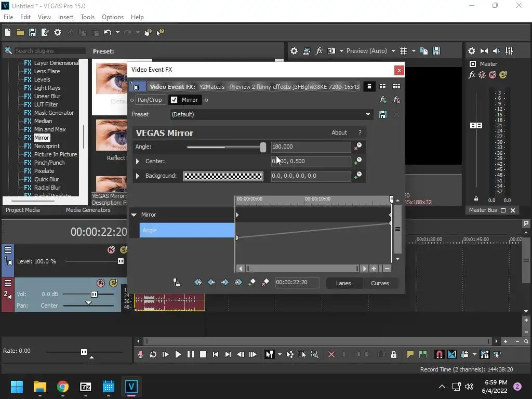Open the Options menu
The width and height of the screenshot is (532, 399).
(113, 17)
